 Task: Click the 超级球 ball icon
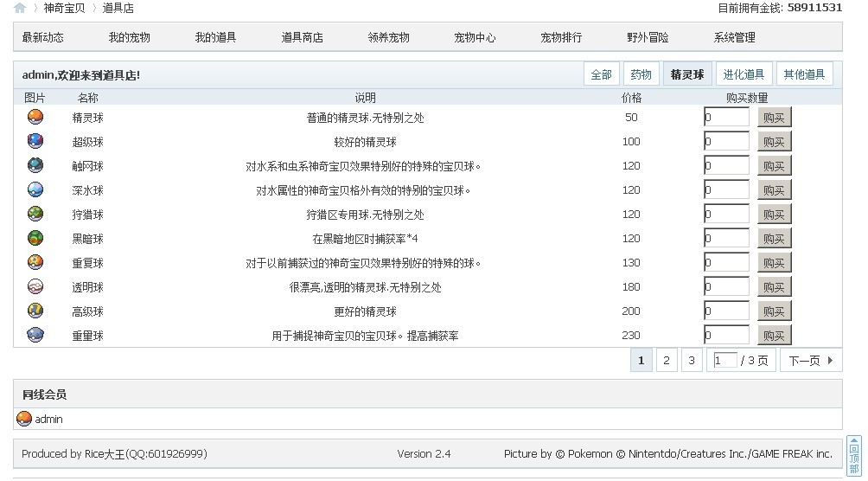point(35,141)
